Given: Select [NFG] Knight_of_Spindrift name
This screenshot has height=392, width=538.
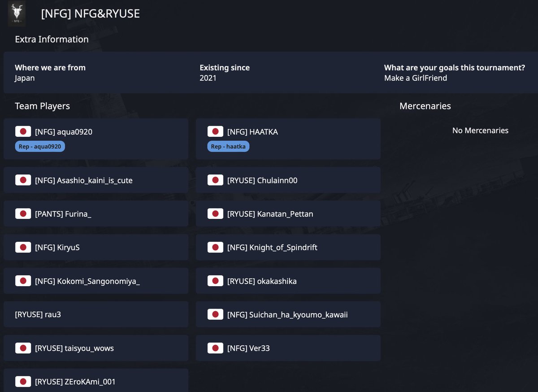Looking at the screenshot, I should pyautogui.click(x=273, y=247).
